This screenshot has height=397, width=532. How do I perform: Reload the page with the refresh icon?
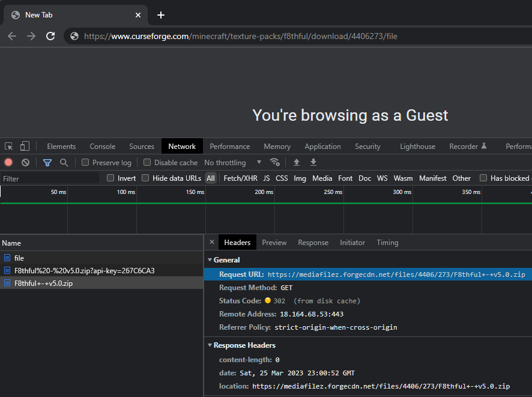(50, 36)
